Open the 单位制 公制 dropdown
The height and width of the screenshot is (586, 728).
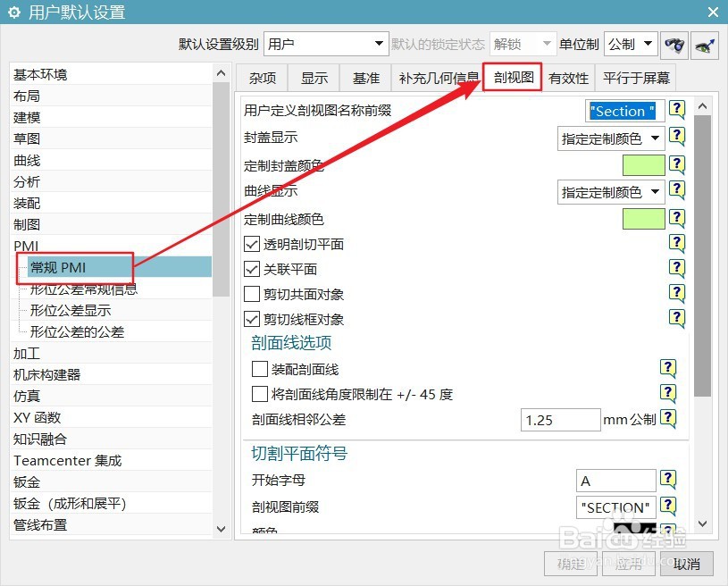pos(631,44)
